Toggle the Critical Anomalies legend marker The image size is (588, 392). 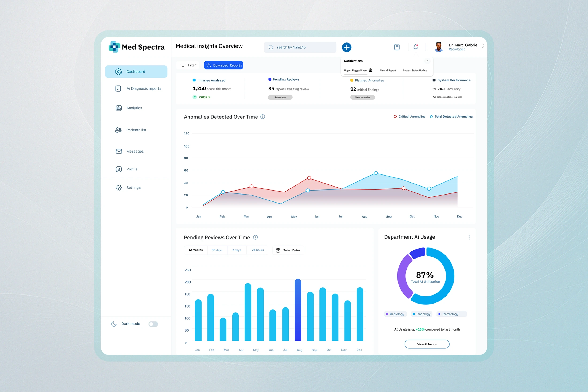395,117
